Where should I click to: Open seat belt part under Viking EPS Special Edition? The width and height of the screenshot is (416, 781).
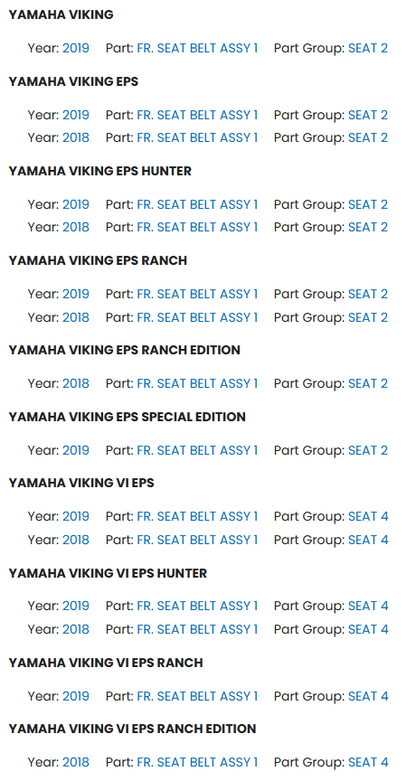click(x=197, y=450)
